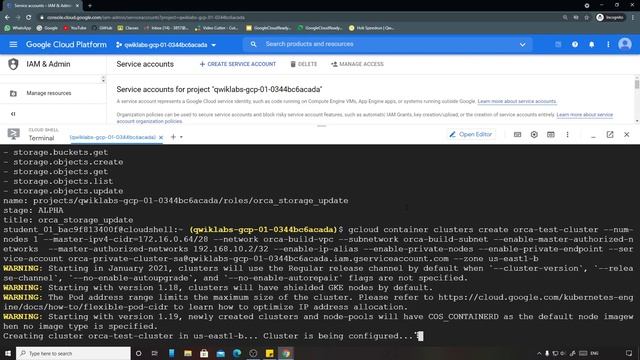640x360 pixels.
Task: Open the Windows Start menu
Action: tap(8, 353)
